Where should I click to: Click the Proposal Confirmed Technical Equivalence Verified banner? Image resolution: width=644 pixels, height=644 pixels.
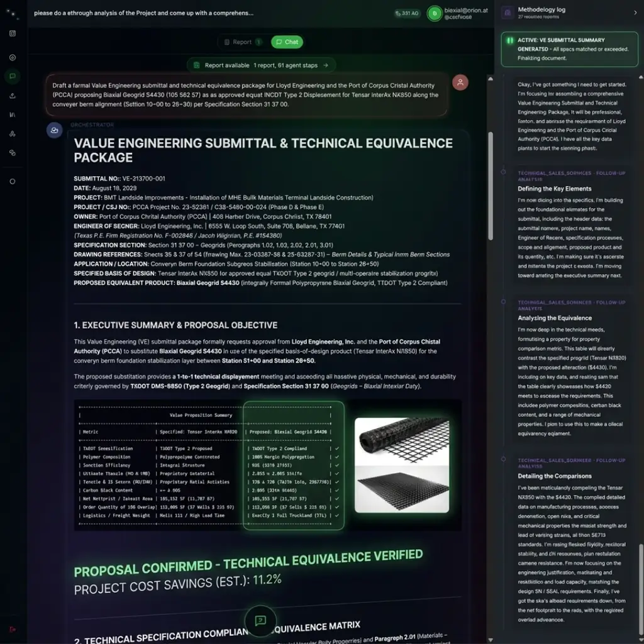(248, 563)
